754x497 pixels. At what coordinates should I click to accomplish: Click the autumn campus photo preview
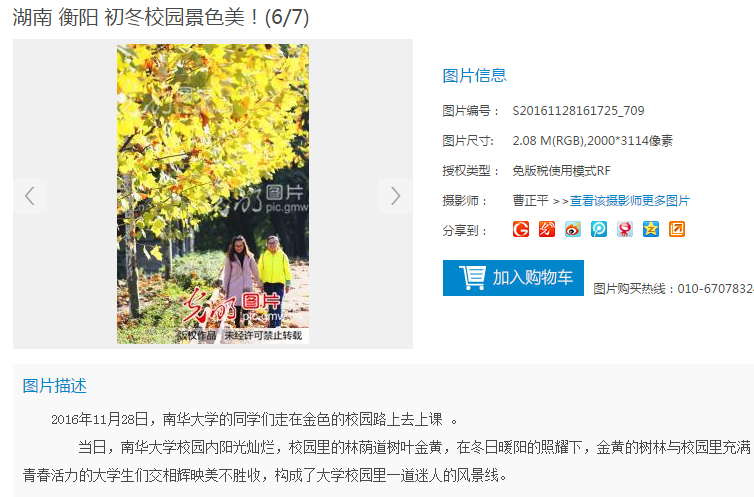tap(213, 194)
